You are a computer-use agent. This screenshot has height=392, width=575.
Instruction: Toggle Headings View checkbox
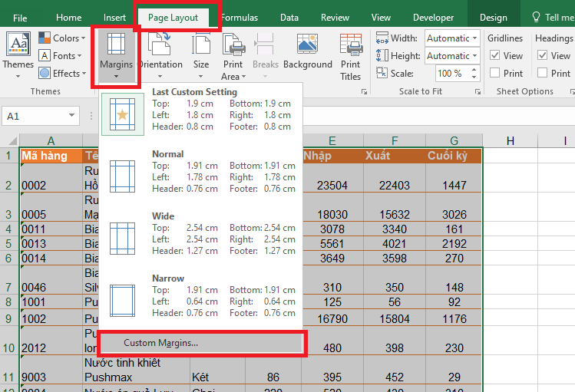pyautogui.click(x=544, y=55)
